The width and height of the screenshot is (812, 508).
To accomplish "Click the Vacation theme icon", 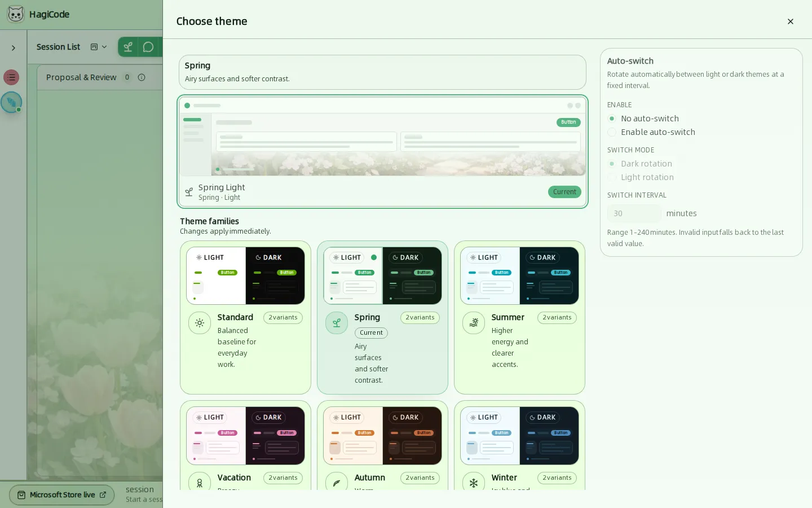I will pos(200,483).
